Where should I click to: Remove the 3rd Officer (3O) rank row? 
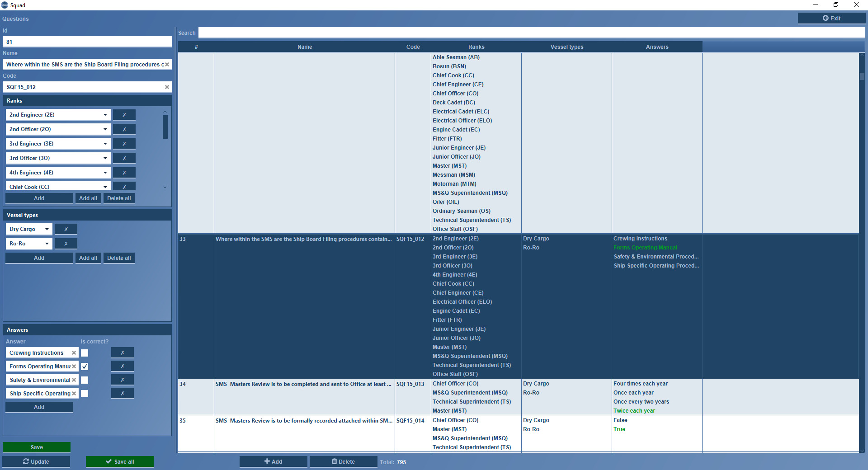pyautogui.click(x=124, y=158)
